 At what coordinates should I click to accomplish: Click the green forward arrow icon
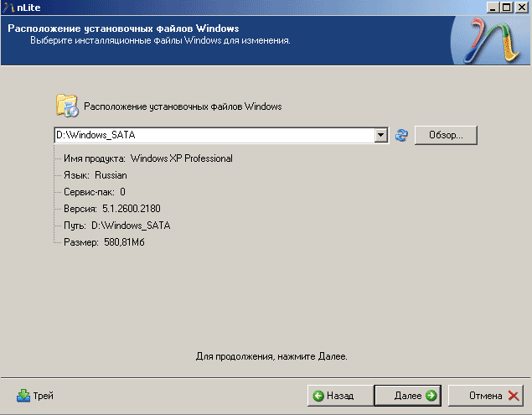click(x=431, y=396)
